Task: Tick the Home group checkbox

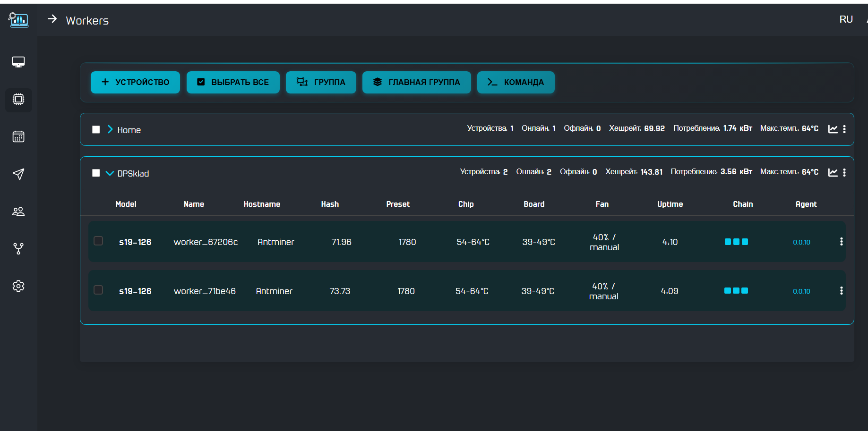Action: pos(96,129)
